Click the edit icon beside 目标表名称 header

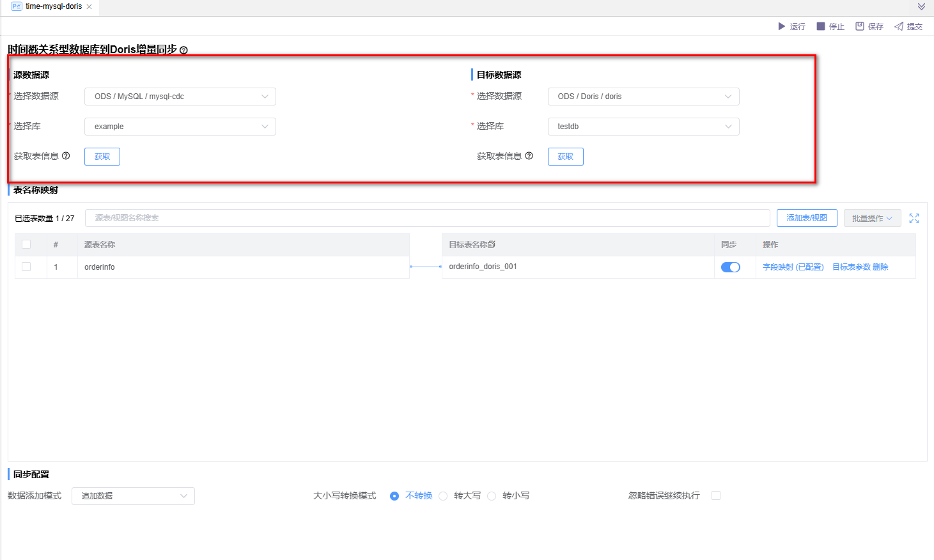492,245
